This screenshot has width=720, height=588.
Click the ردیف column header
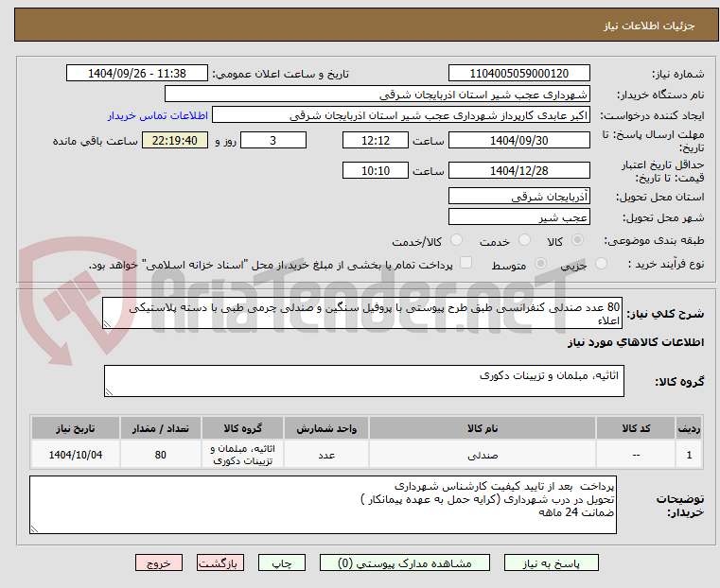pos(689,428)
